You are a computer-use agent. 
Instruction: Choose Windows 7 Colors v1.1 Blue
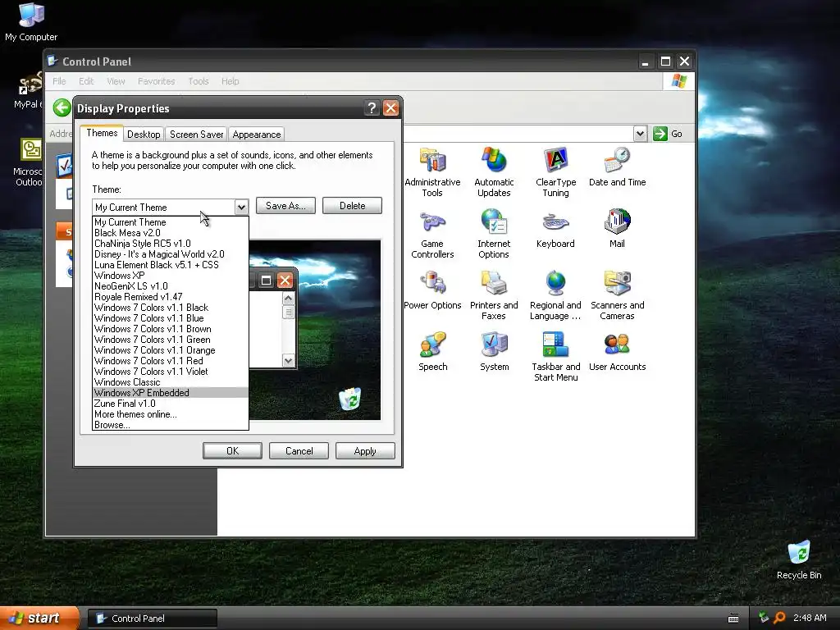point(171,318)
